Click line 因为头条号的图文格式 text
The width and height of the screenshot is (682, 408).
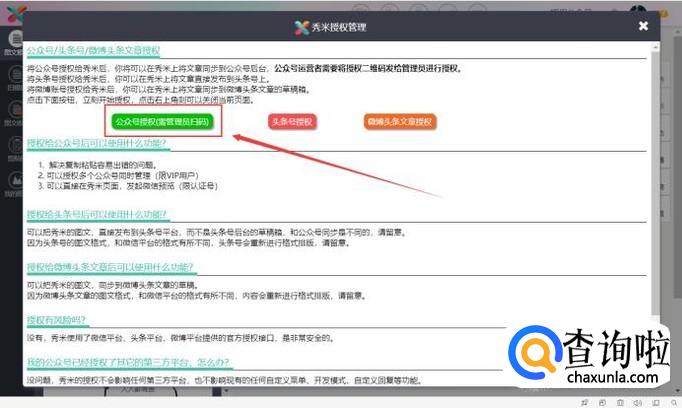pyautogui.click(x=188, y=243)
